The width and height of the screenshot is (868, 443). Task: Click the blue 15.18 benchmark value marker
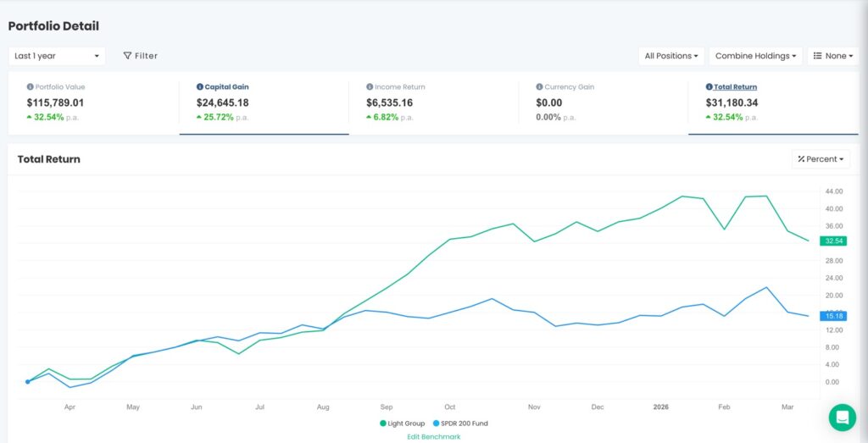(x=833, y=316)
